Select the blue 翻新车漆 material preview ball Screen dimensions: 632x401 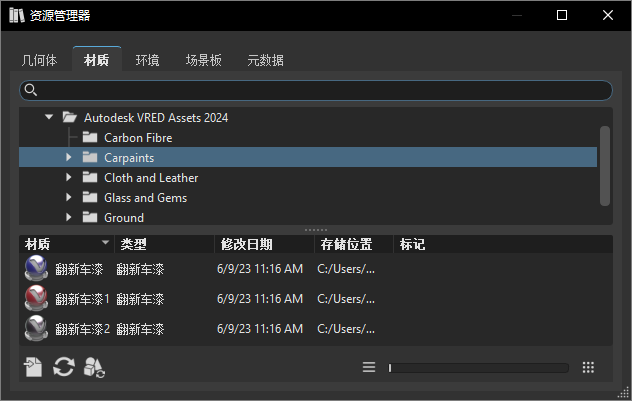tap(36, 268)
